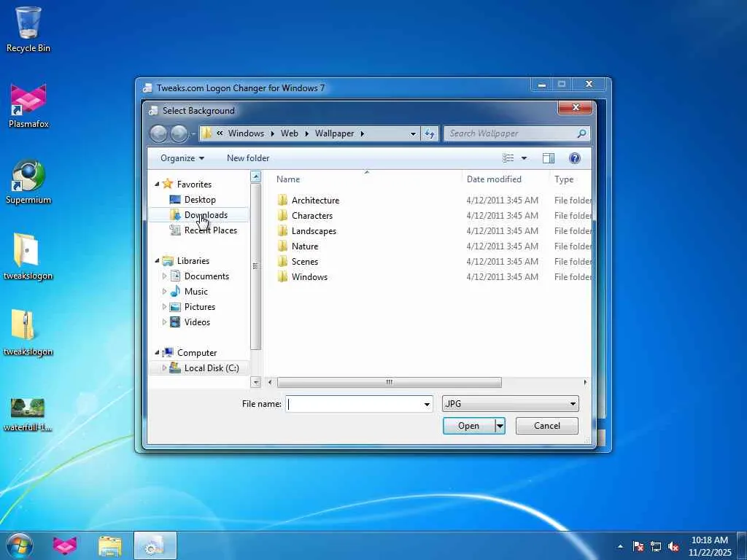This screenshot has height=560, width=747.
Task: Expand the Documents library node
Action: (164, 276)
